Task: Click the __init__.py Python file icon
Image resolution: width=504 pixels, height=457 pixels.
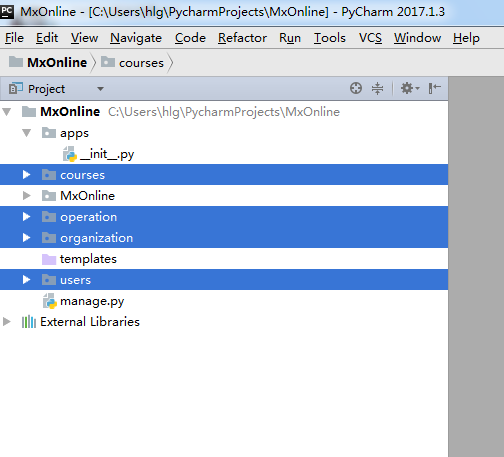Action: click(x=70, y=154)
